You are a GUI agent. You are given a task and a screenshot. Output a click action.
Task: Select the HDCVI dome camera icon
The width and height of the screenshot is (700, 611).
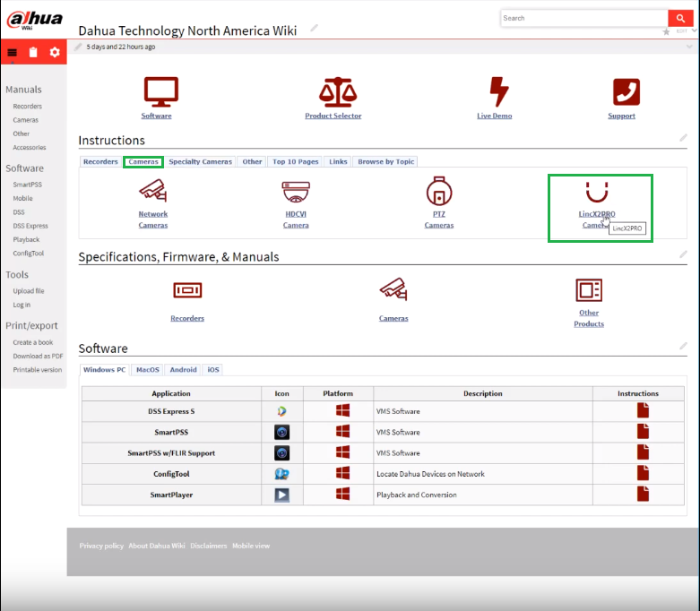point(296,191)
